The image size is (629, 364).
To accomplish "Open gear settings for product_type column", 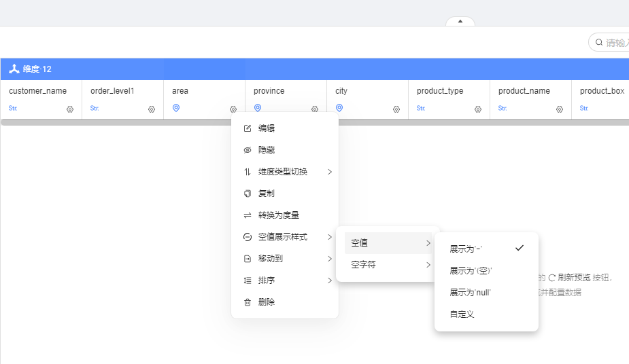I will 478,109.
